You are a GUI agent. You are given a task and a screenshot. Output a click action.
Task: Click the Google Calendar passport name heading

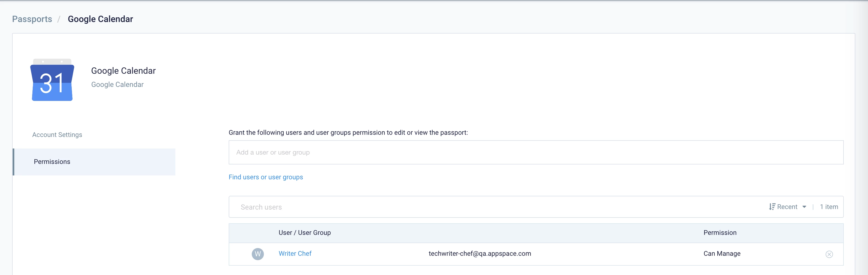[x=123, y=71]
